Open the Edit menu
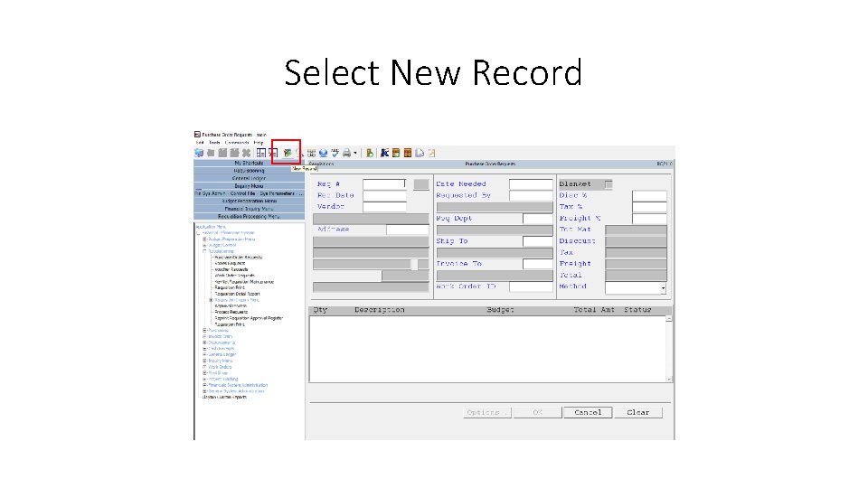The image size is (868, 488). tap(200, 142)
